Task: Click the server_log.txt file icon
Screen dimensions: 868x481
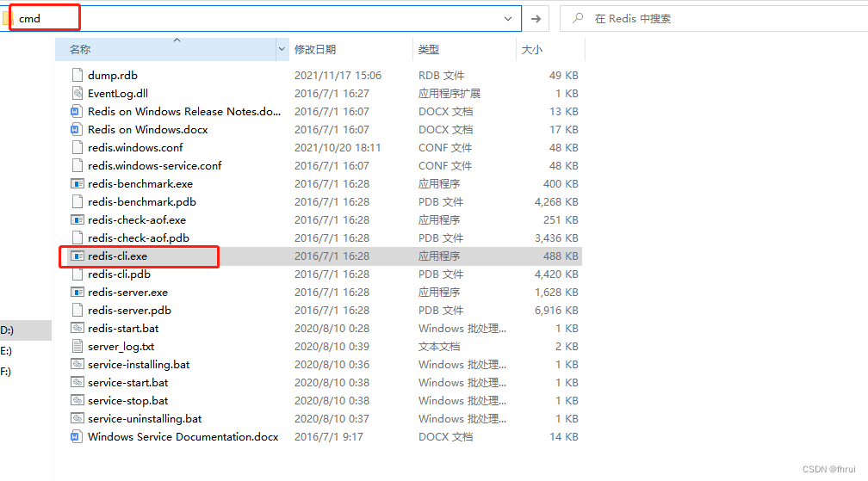Action: pos(77,347)
